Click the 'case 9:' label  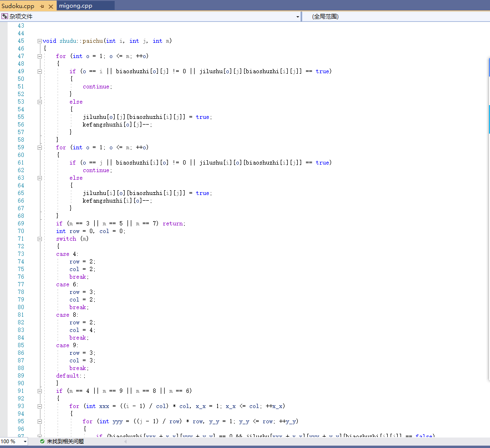pyautogui.click(x=67, y=345)
